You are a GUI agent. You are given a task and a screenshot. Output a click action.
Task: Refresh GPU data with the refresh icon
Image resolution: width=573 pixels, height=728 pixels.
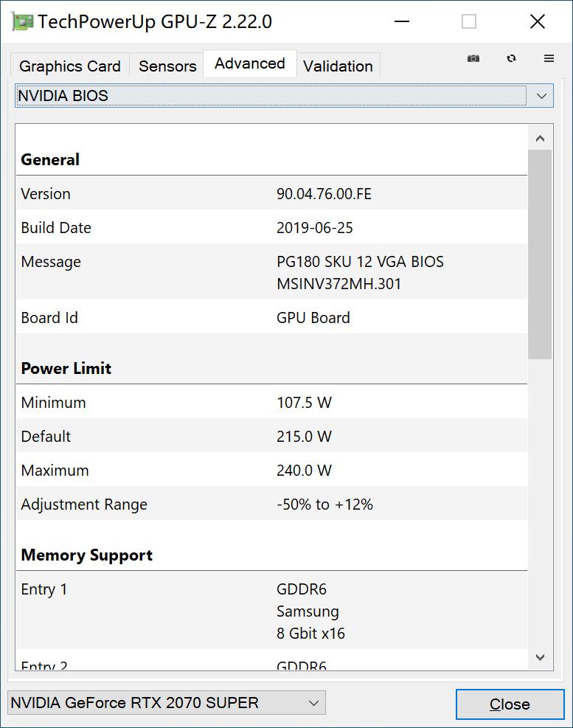click(510, 58)
